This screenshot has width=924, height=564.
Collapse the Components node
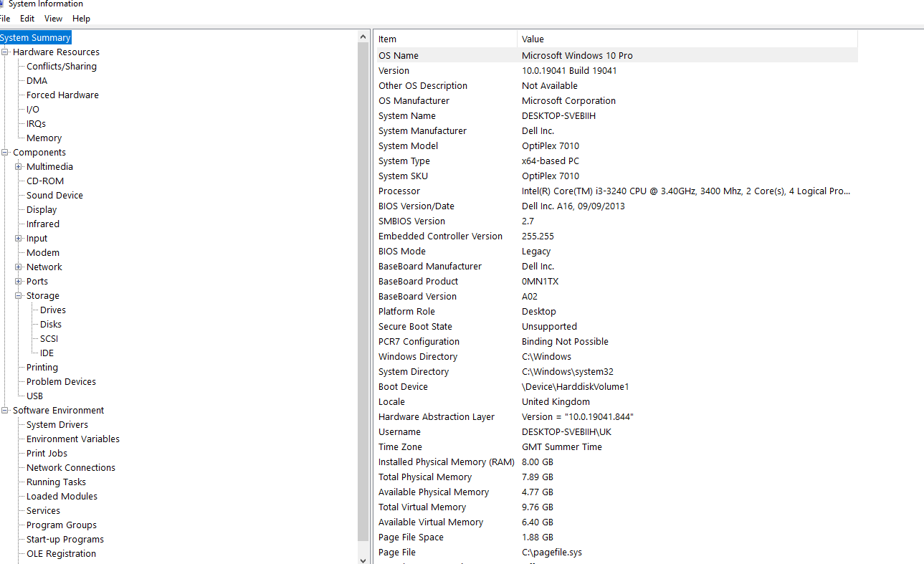(x=5, y=152)
